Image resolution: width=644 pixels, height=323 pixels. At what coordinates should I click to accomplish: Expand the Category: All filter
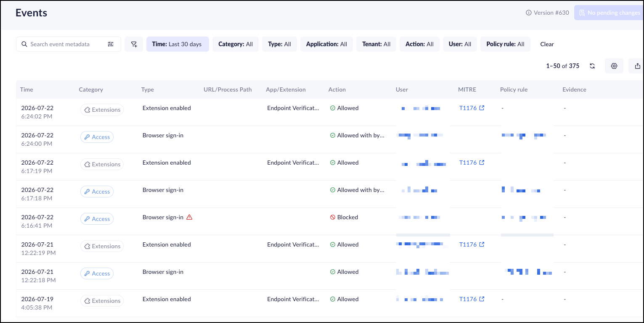[x=236, y=44]
